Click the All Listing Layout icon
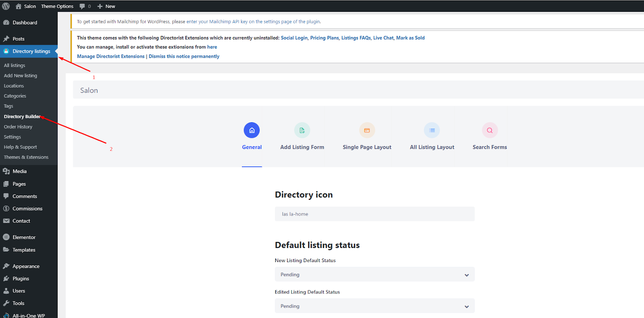This screenshot has height=318, width=644. click(x=432, y=130)
